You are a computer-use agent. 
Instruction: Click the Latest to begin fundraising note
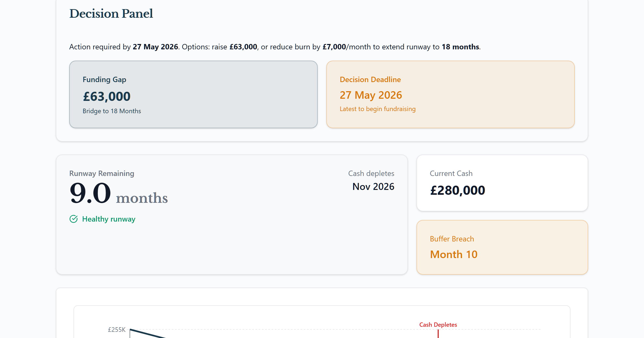[x=377, y=109]
